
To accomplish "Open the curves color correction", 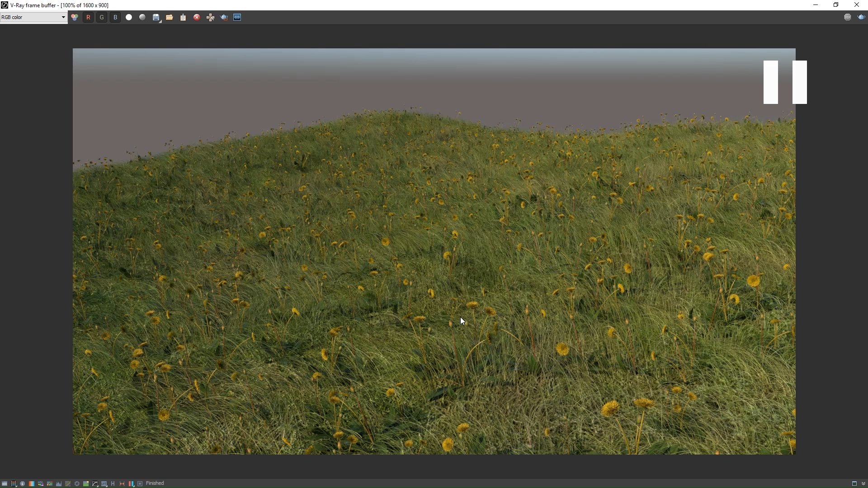I will 95,483.
